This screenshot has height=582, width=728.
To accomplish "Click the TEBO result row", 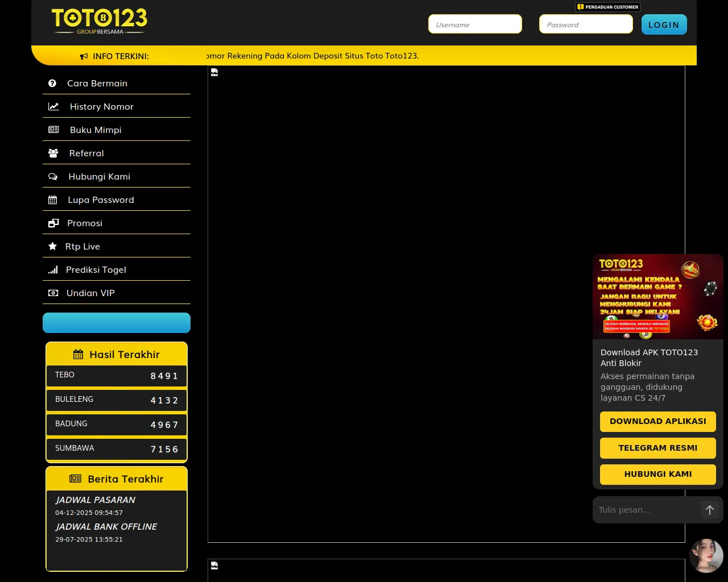I will tap(117, 376).
